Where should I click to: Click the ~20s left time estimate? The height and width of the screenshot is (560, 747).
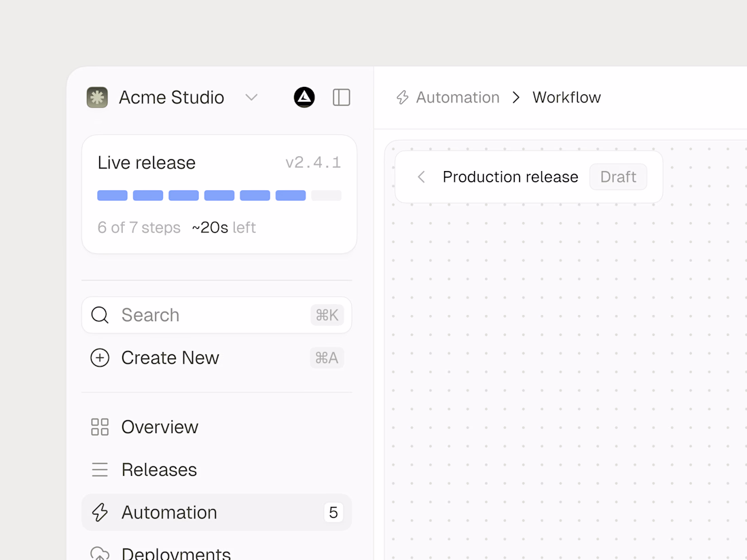[224, 227]
